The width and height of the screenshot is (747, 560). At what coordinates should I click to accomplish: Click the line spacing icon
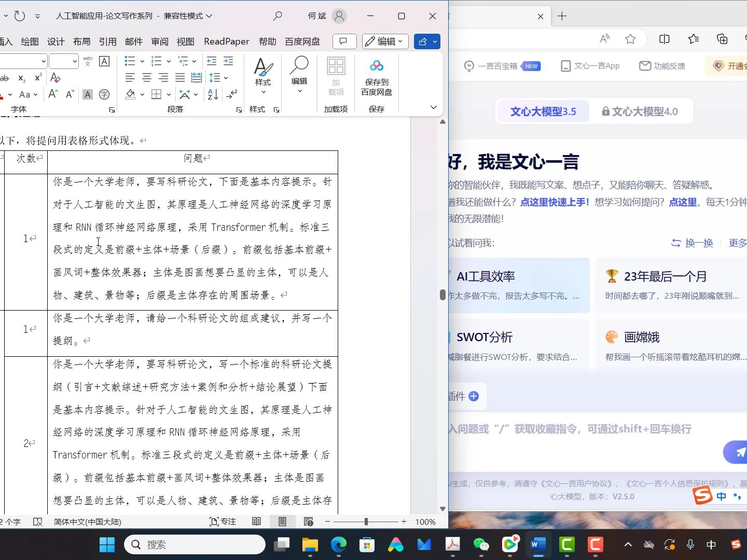pos(215,78)
